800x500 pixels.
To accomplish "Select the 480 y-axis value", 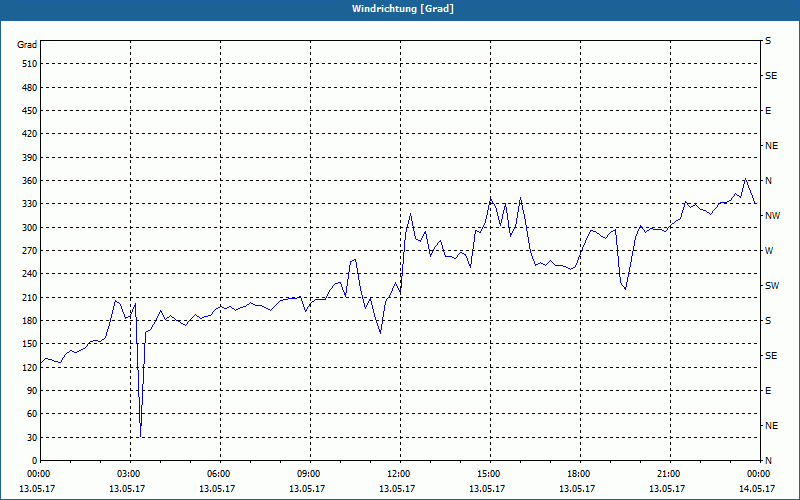I will coord(30,88).
